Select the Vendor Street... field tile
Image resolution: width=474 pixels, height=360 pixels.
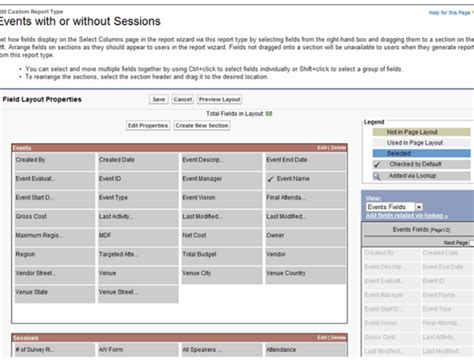pyautogui.click(x=55, y=275)
